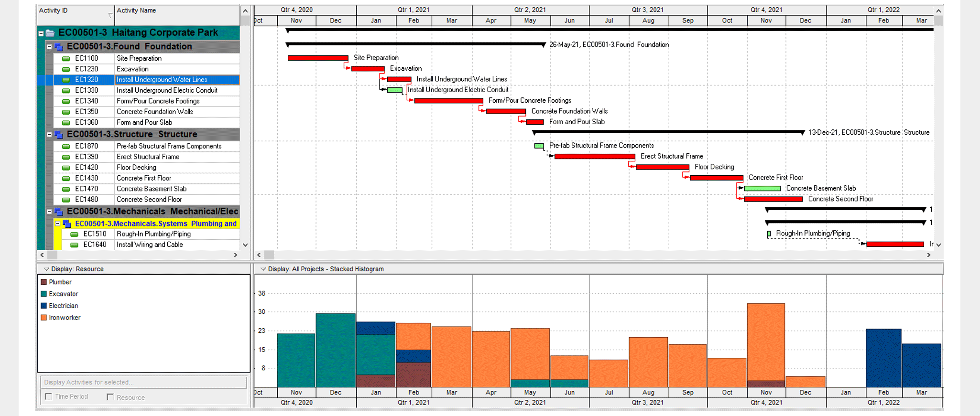This screenshot has width=980, height=416.
Task: Enable the Resource checkbox
Action: click(x=110, y=397)
